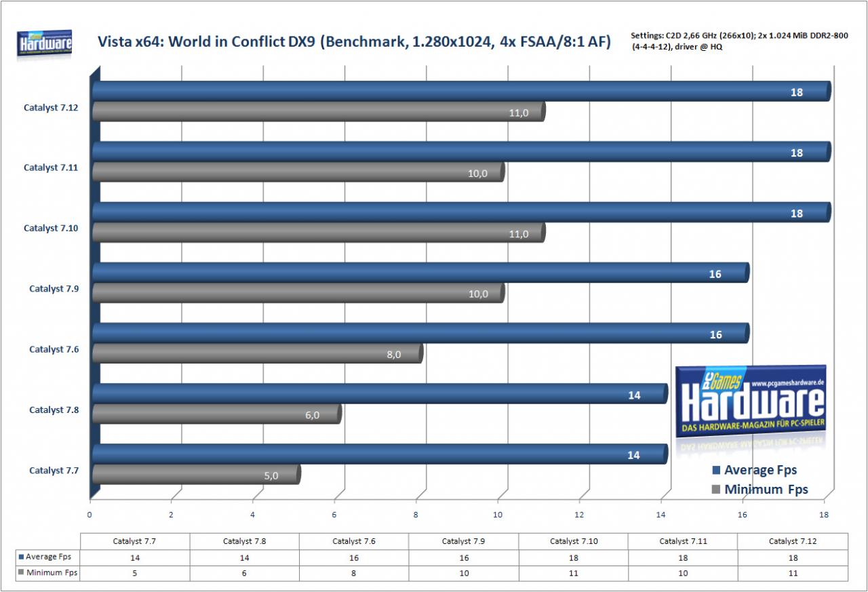Click the table's Minimum Fps cell for Catalyst 7.9
The height and width of the screenshot is (592, 868).
[463, 574]
